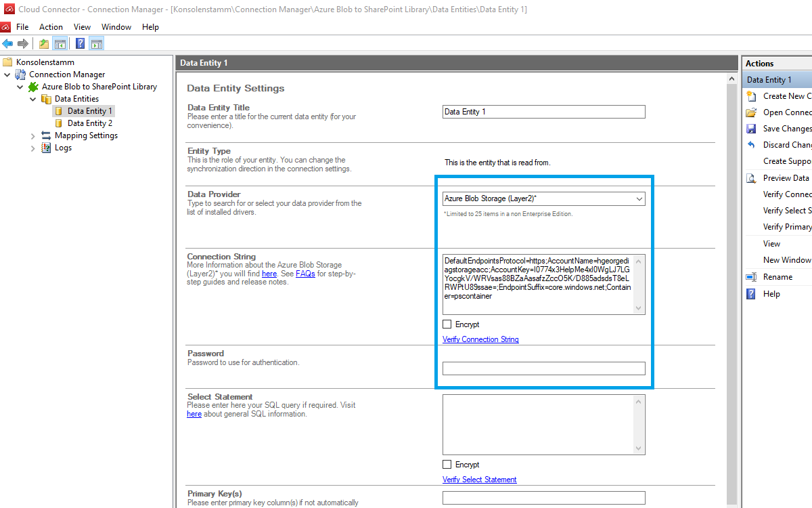Toggle the Show/Hide Console Tree icon

tap(60, 44)
